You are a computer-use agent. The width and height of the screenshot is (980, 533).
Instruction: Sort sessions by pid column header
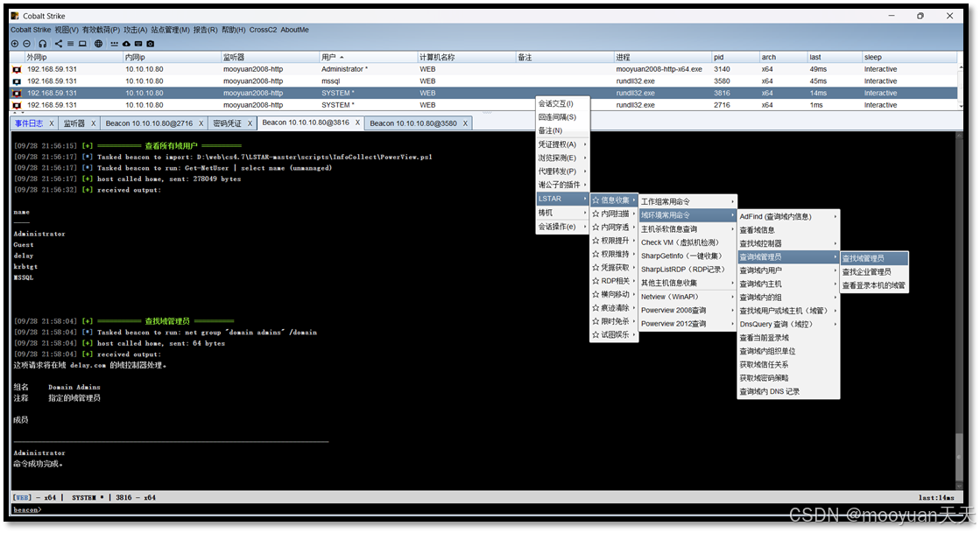(x=736, y=57)
